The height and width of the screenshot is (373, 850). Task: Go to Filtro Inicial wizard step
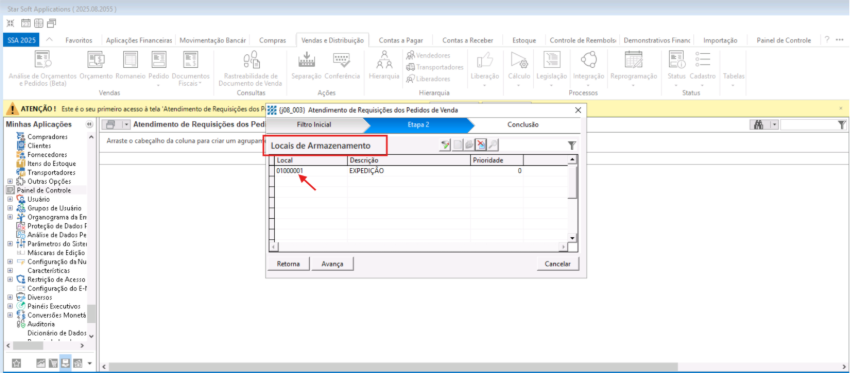314,124
